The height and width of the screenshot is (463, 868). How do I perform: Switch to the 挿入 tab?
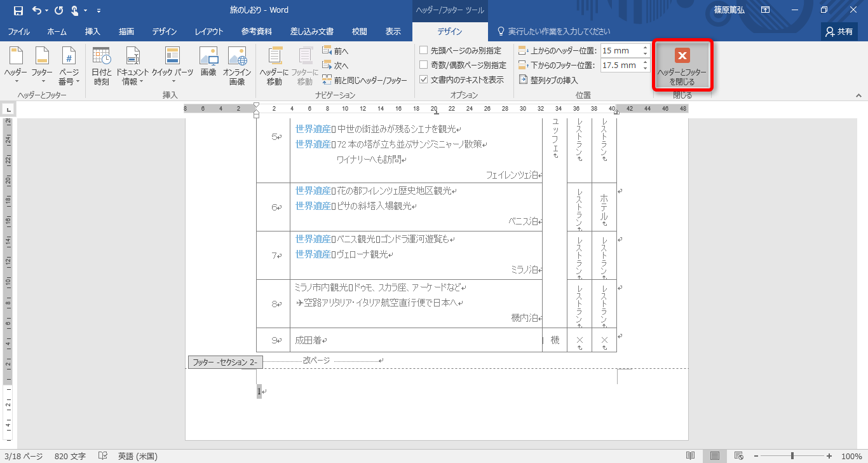[x=93, y=31]
